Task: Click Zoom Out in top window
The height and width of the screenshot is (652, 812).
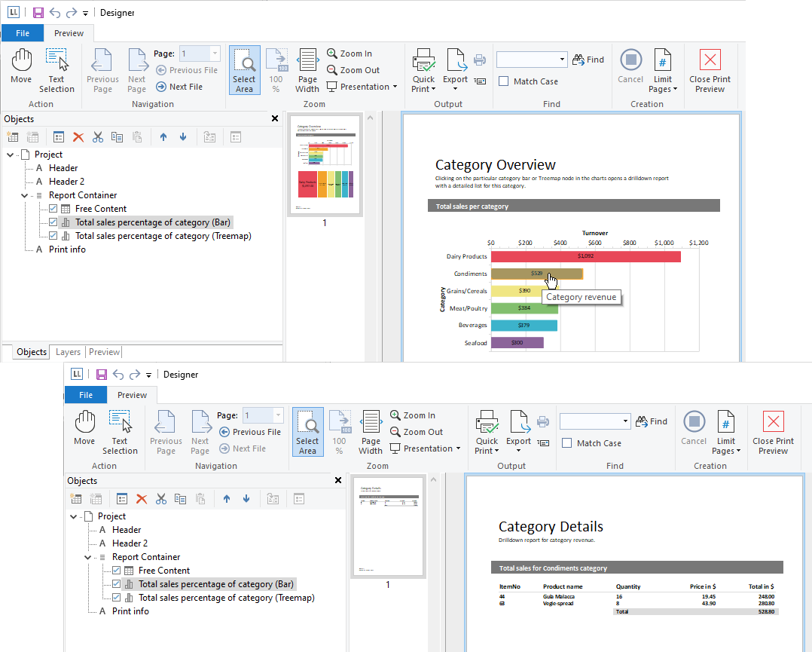Action: [353, 70]
